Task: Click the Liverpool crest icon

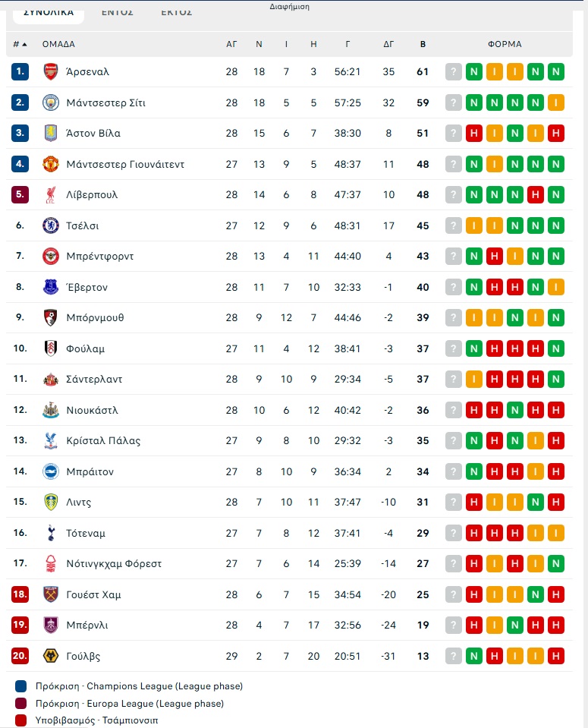Action: pyautogui.click(x=51, y=195)
